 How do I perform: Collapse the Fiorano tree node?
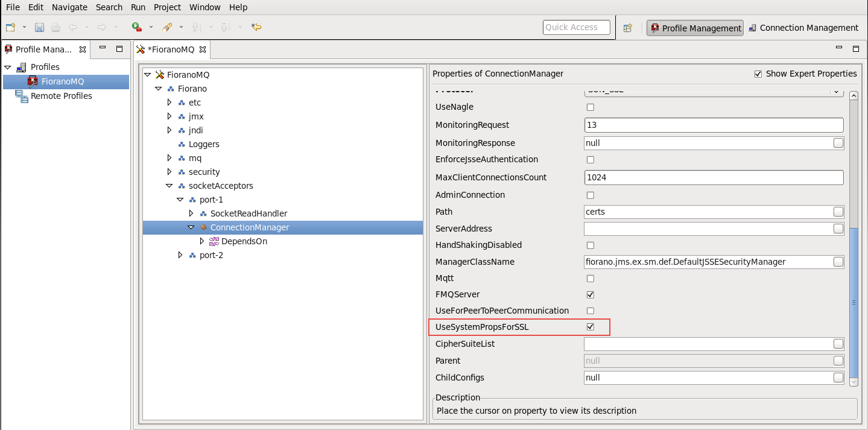(159, 89)
